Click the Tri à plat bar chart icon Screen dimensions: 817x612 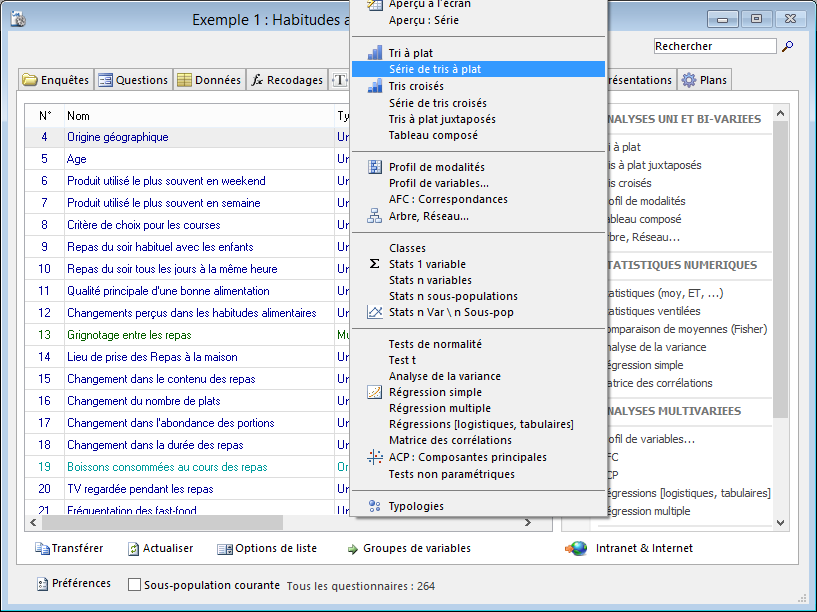tap(375, 53)
